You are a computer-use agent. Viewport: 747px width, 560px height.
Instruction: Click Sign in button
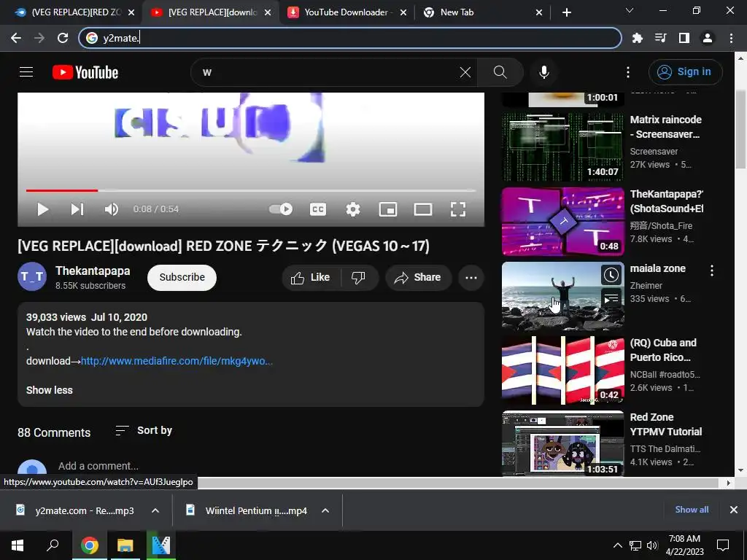click(x=685, y=72)
